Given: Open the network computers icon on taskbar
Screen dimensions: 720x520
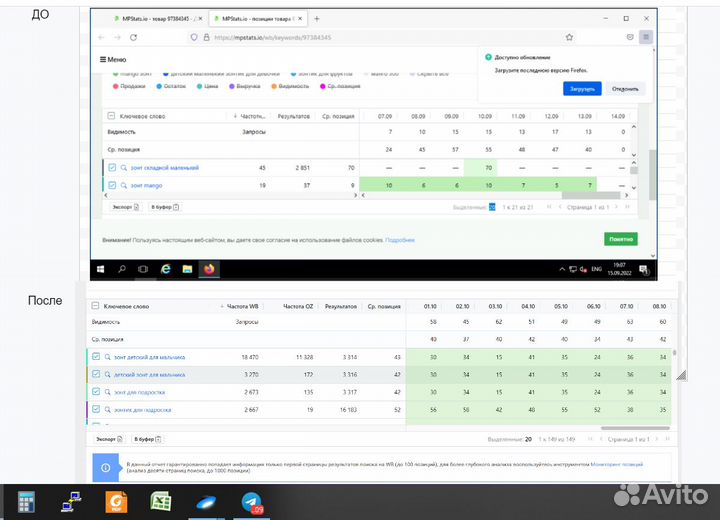Looking at the screenshot, I should pos(71,501).
